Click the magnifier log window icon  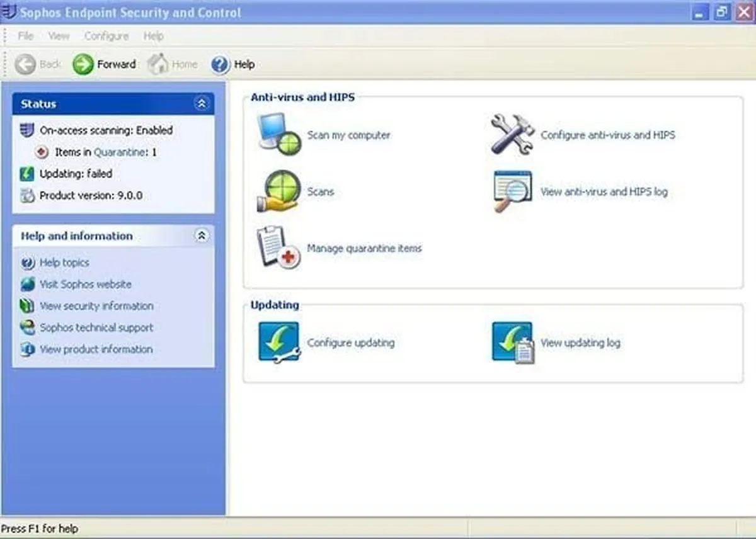pos(512,191)
